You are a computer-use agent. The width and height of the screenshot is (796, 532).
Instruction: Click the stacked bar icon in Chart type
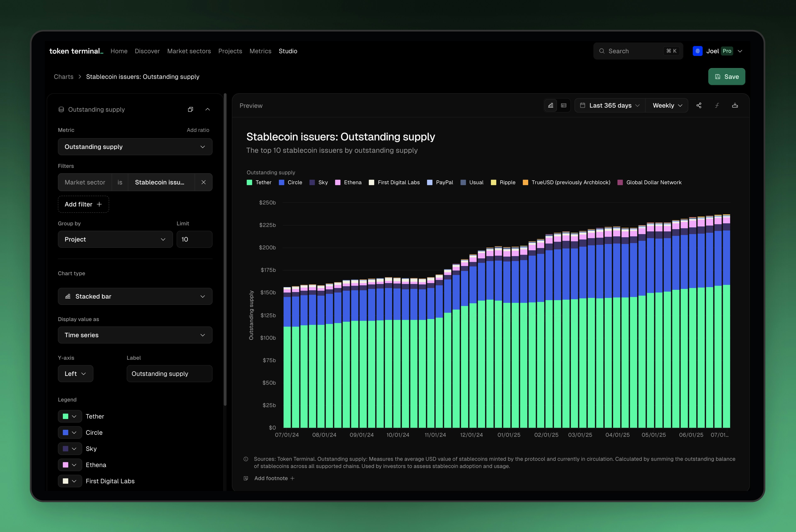pyautogui.click(x=68, y=296)
